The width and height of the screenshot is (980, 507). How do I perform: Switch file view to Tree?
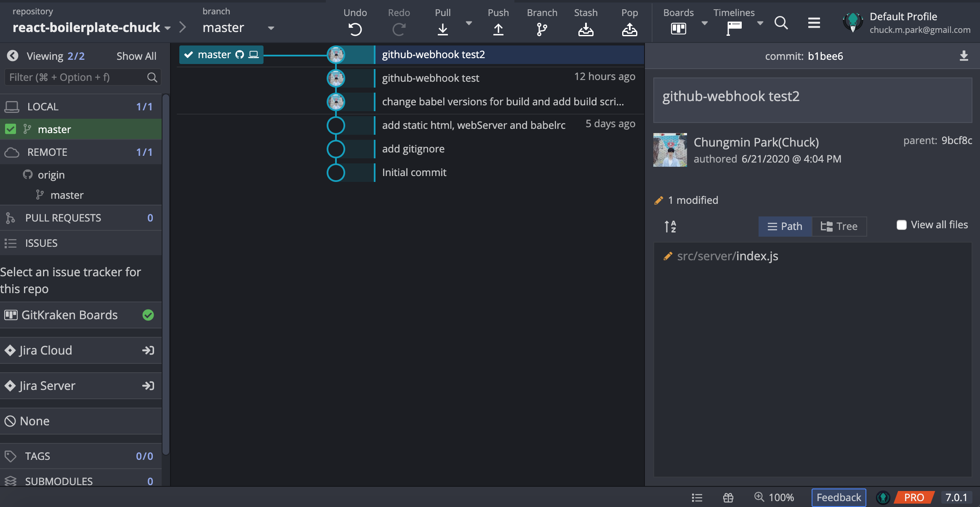(x=839, y=227)
